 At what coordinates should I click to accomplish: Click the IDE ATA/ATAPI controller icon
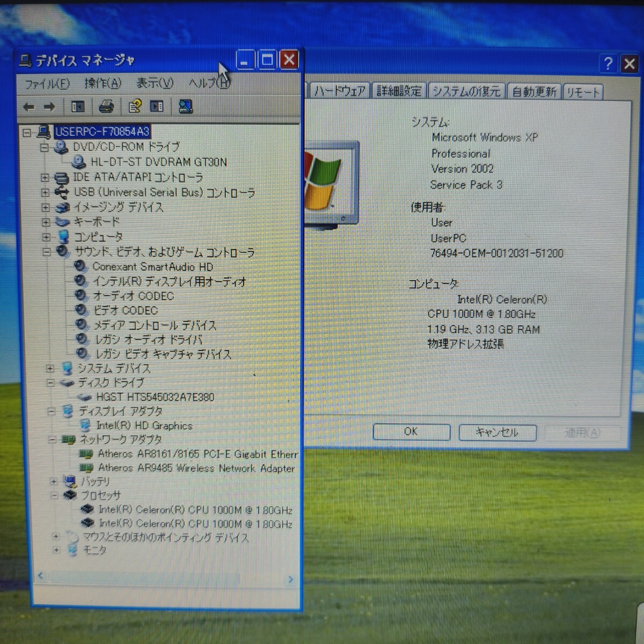pos(62,177)
